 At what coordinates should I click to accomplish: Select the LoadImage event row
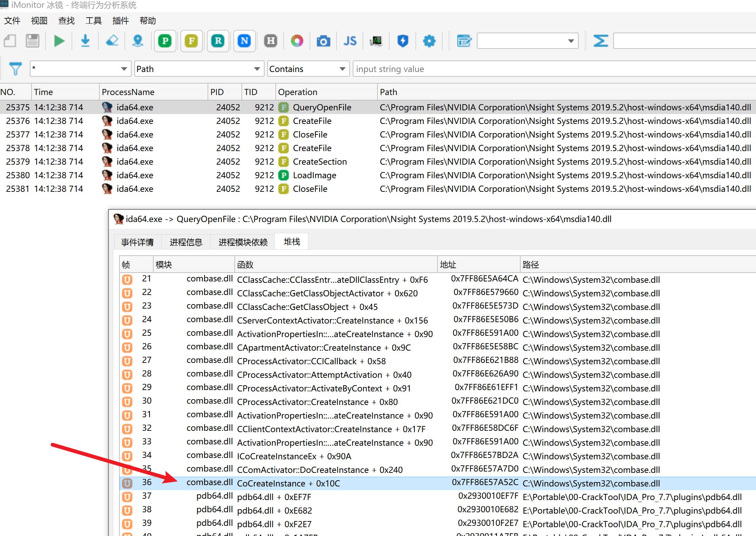click(314, 175)
